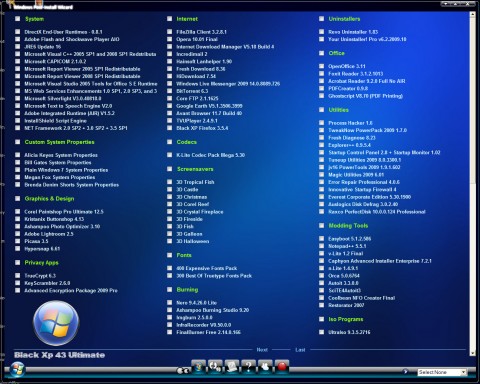Check the Utilities category checkbox
This screenshot has height=384, width=480.
point(321,110)
